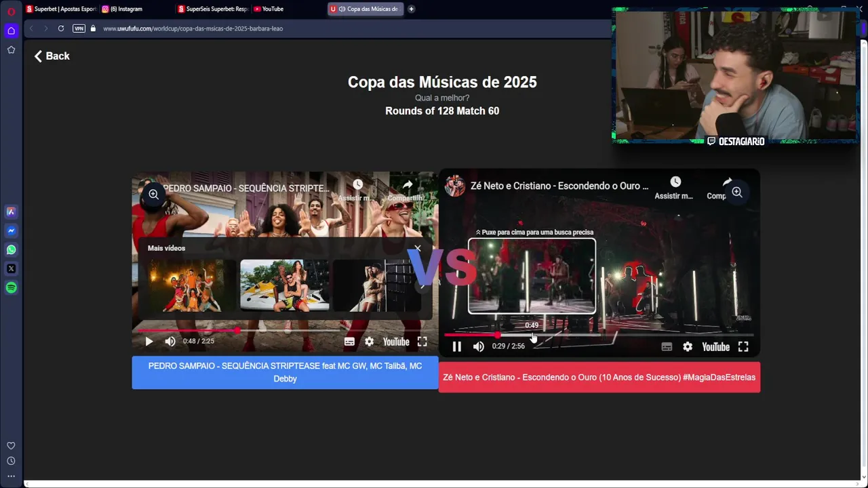868x488 pixels.
Task: Mute the Zé Neto e Cristiano video
Action: click(478, 346)
